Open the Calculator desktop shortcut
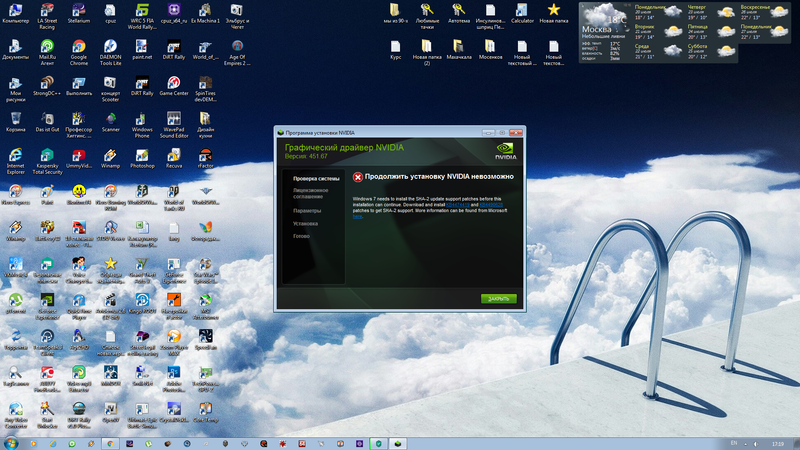 click(x=522, y=14)
